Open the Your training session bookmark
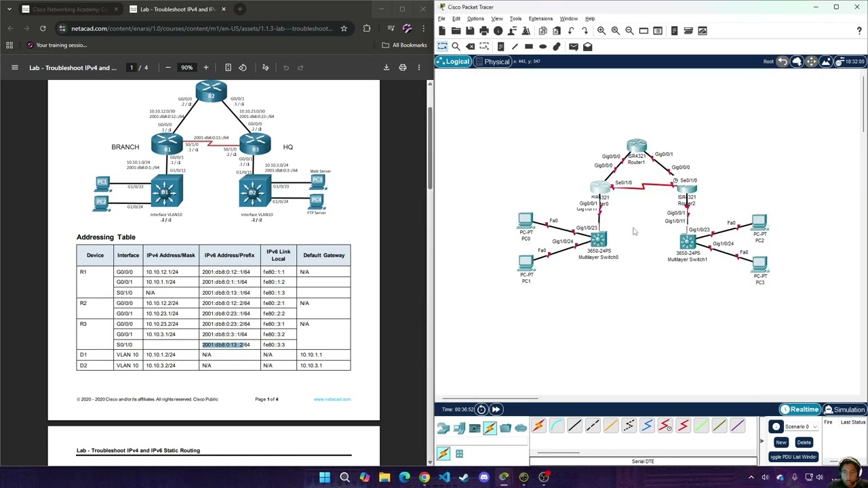This screenshot has height=488, width=868. point(56,45)
